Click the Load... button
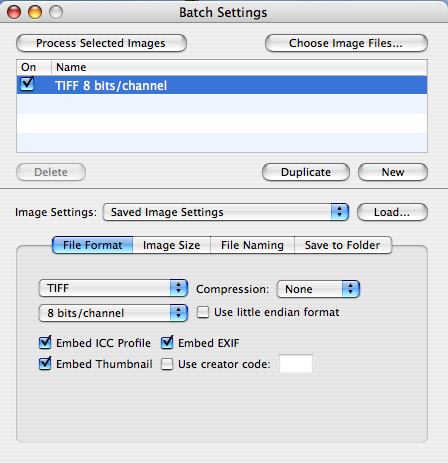Image resolution: width=448 pixels, height=463 pixels. tap(392, 212)
